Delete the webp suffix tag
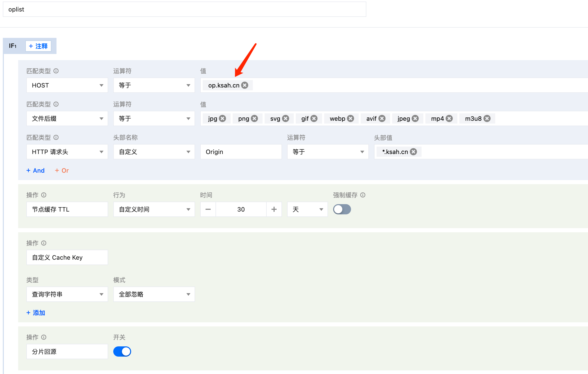The width and height of the screenshot is (588, 374). pyautogui.click(x=350, y=118)
